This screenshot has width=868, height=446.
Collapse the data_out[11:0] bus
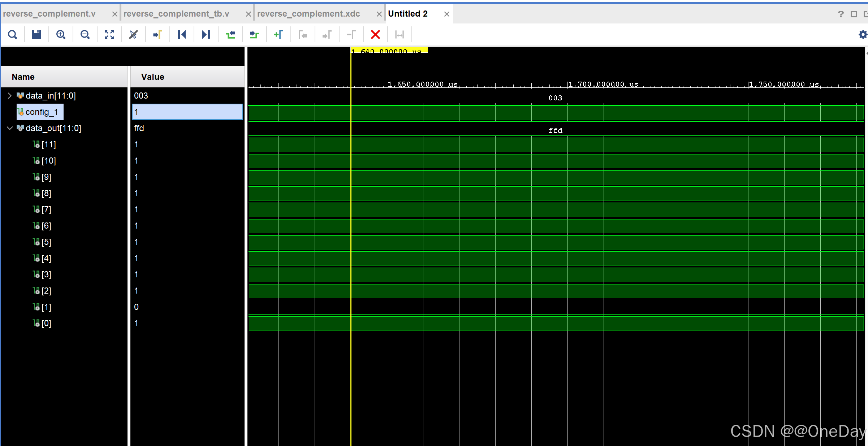click(x=10, y=128)
